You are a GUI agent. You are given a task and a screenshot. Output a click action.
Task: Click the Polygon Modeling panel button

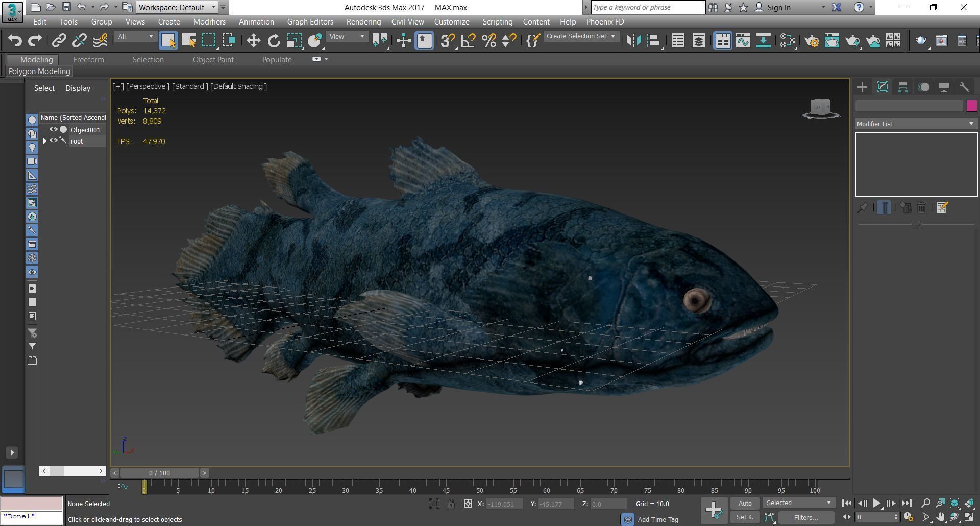click(x=39, y=71)
